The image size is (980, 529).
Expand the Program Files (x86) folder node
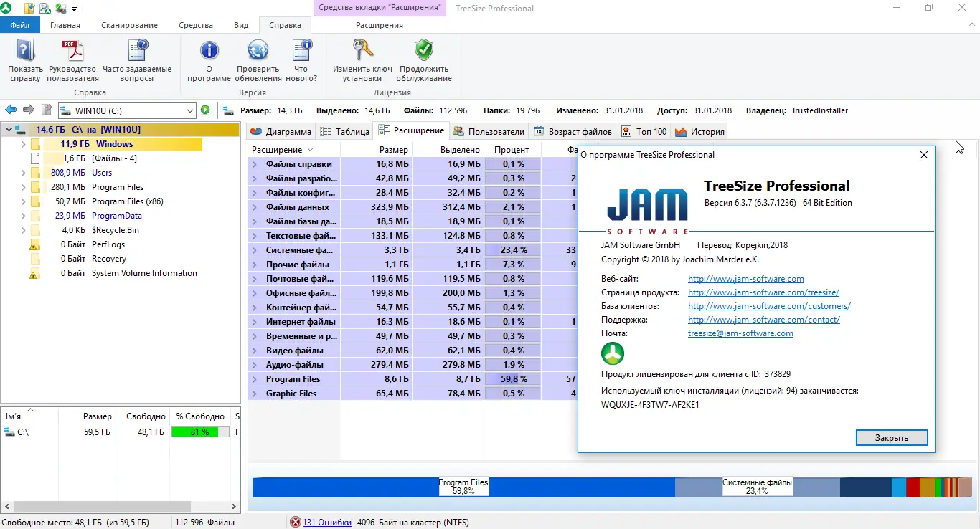23,201
